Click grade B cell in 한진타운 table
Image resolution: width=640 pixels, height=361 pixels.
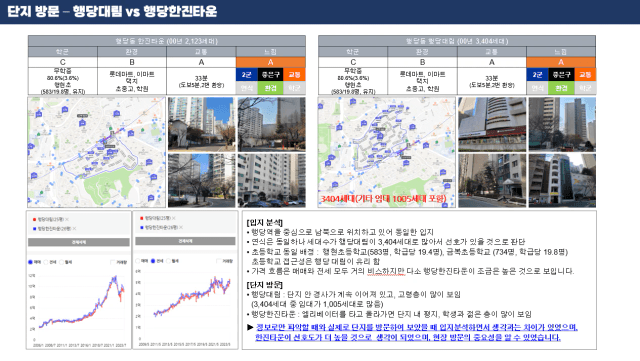[x=132, y=62]
